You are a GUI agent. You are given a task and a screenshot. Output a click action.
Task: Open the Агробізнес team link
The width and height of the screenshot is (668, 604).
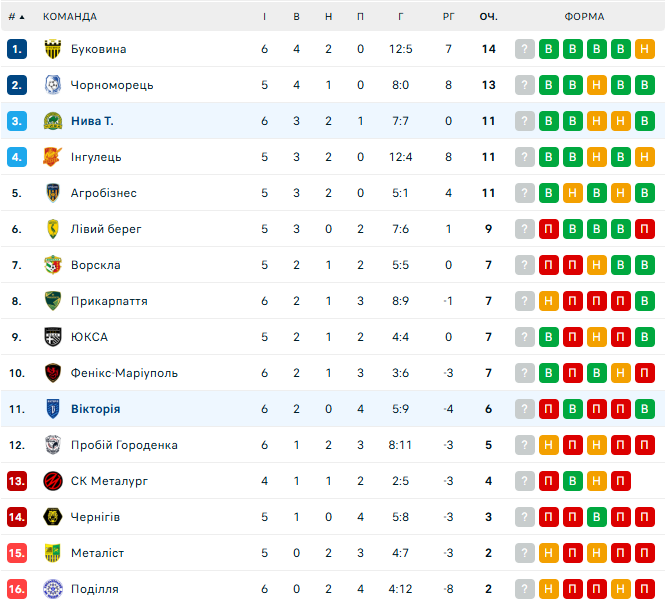coord(104,193)
